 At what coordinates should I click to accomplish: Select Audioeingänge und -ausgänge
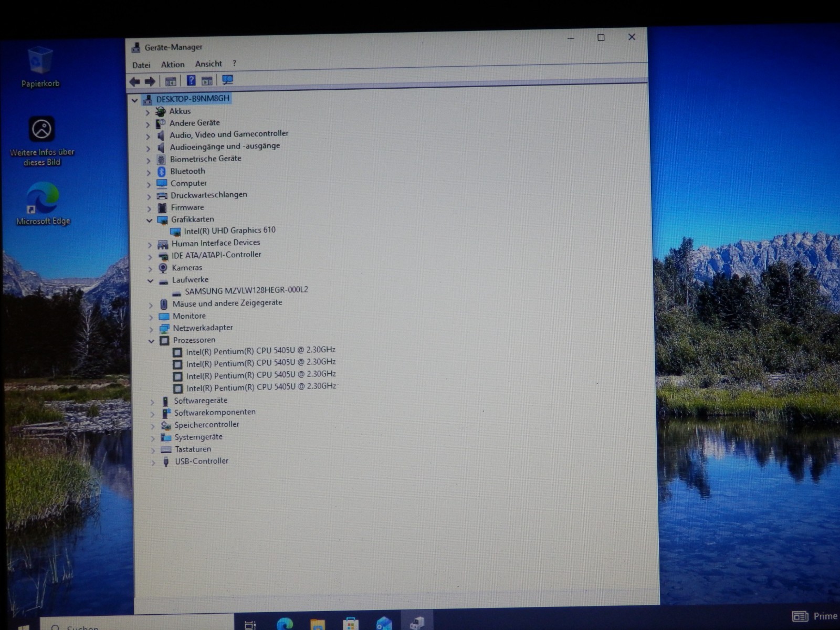(225, 146)
